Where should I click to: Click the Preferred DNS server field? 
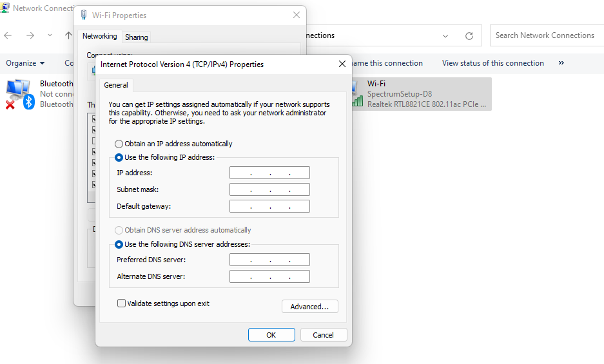point(269,260)
